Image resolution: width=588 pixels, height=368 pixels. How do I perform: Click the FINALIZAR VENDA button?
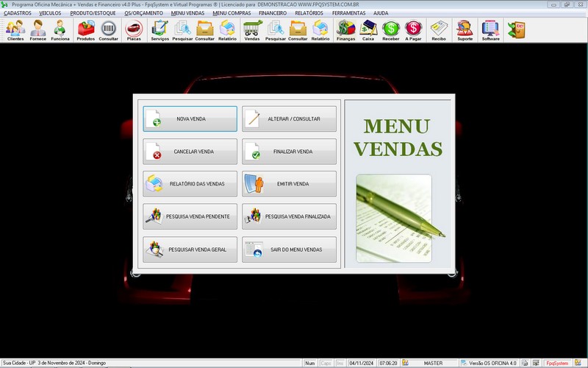point(289,152)
